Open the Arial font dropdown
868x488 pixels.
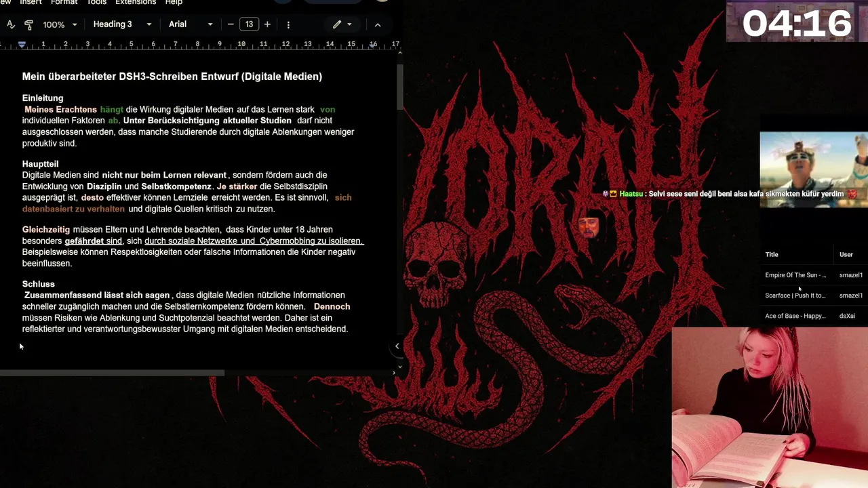tap(191, 24)
